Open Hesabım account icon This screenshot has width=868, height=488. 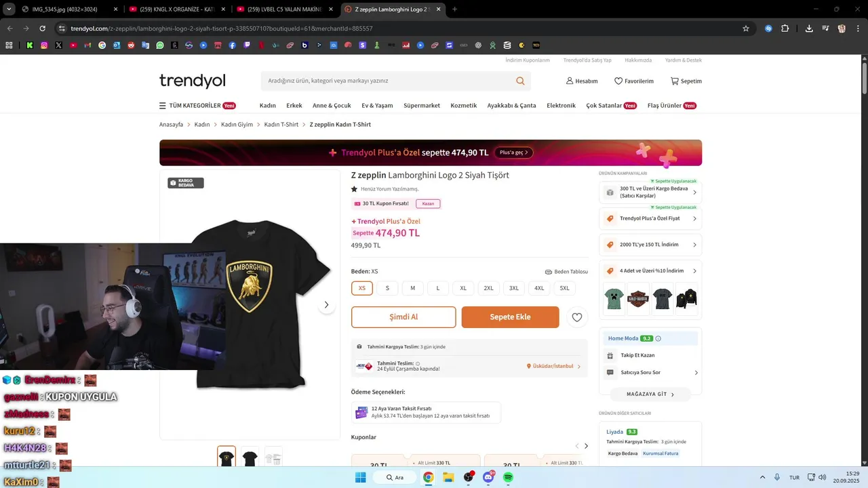coord(570,81)
